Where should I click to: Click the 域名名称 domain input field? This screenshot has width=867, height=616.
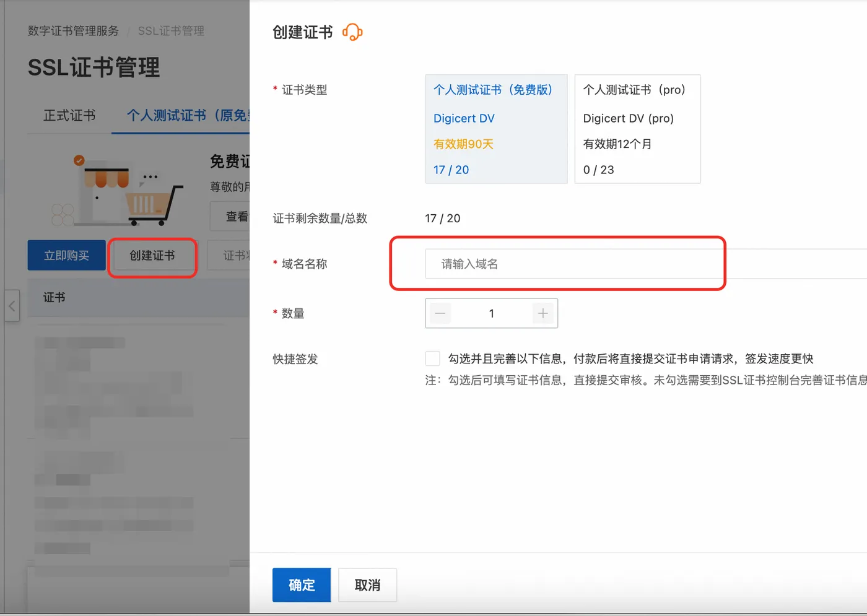click(x=646, y=264)
